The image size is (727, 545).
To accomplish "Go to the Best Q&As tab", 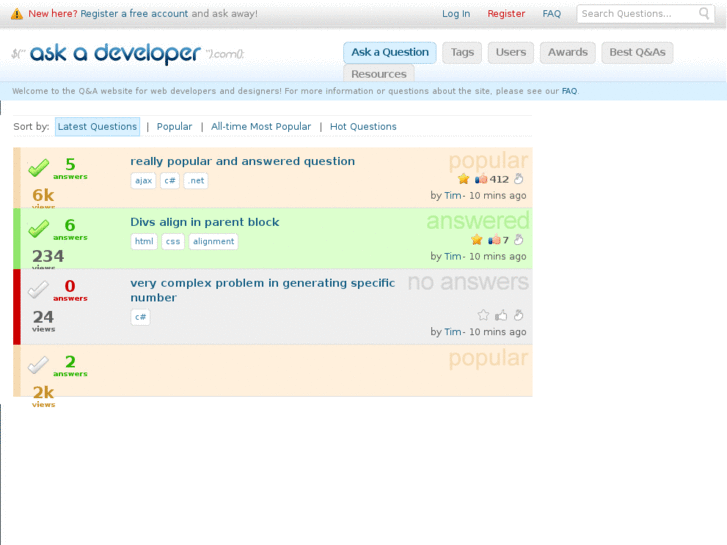I will (637, 52).
